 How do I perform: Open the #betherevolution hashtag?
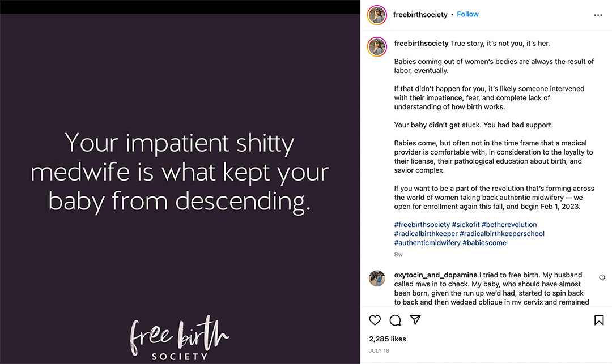pyautogui.click(x=510, y=224)
